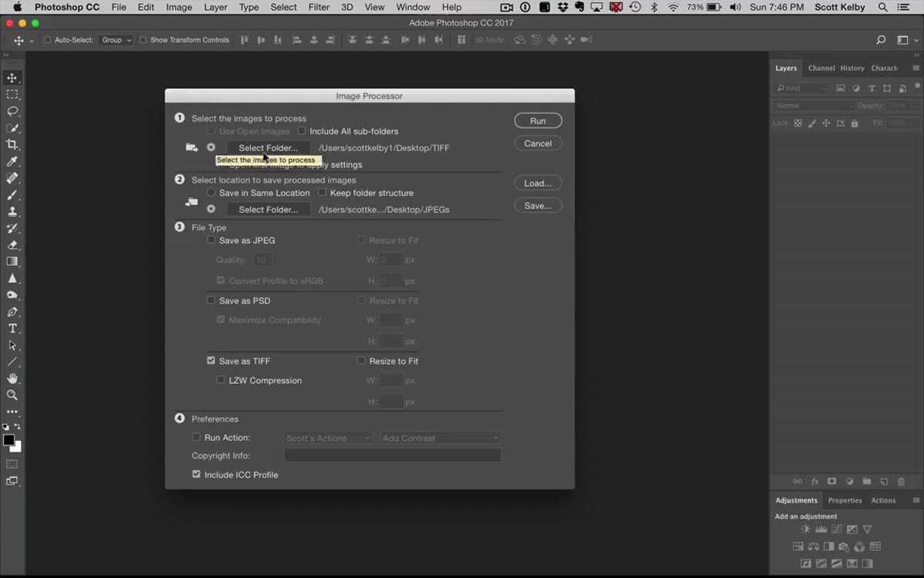Open the Layer menu

coord(216,7)
